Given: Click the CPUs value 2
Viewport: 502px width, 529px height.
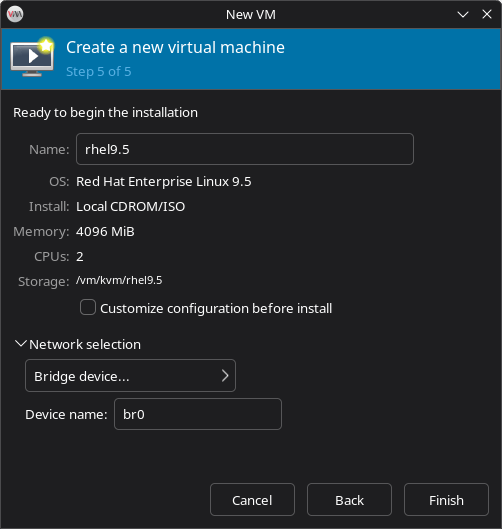Looking at the screenshot, I should [80, 257].
